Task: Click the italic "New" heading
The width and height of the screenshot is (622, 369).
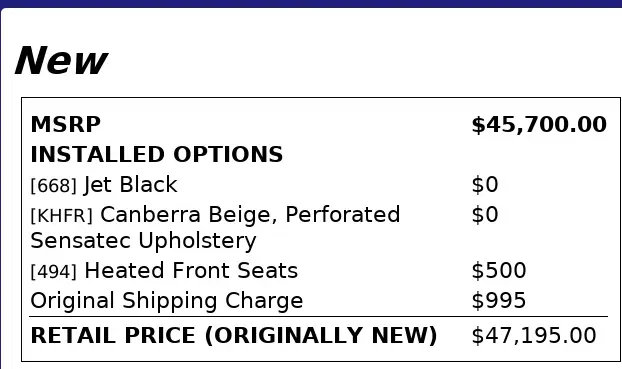Action: point(61,60)
